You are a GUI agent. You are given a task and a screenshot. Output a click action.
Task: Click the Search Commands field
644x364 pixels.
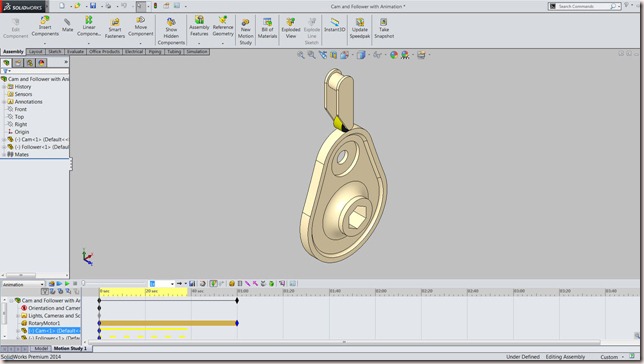[584, 6]
